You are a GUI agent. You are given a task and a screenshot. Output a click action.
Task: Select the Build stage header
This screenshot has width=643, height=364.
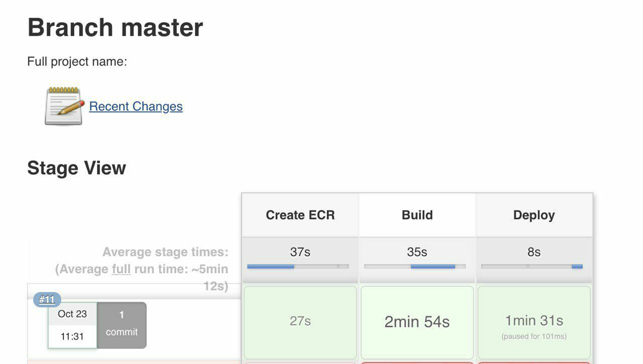tap(417, 215)
